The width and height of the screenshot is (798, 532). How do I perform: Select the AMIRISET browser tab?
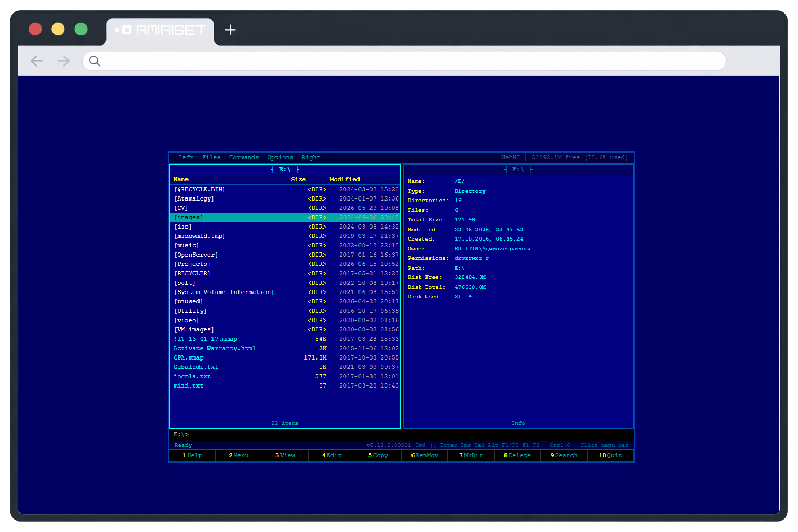160,31
